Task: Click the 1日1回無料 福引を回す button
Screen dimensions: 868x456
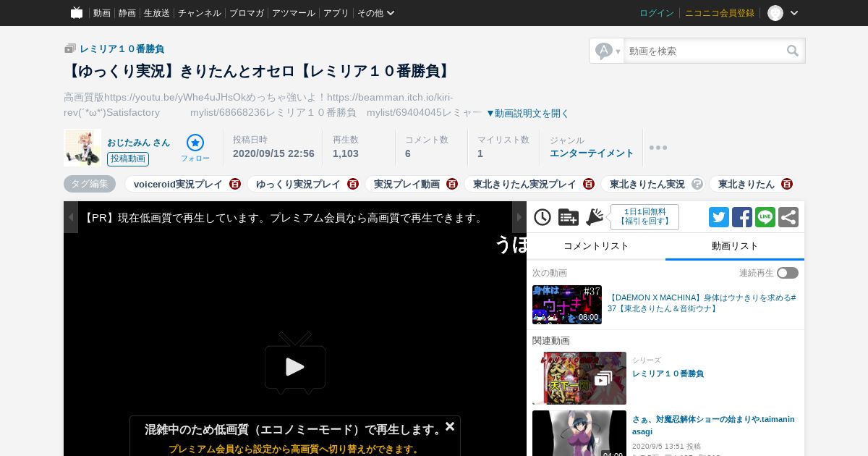Action: (644, 217)
